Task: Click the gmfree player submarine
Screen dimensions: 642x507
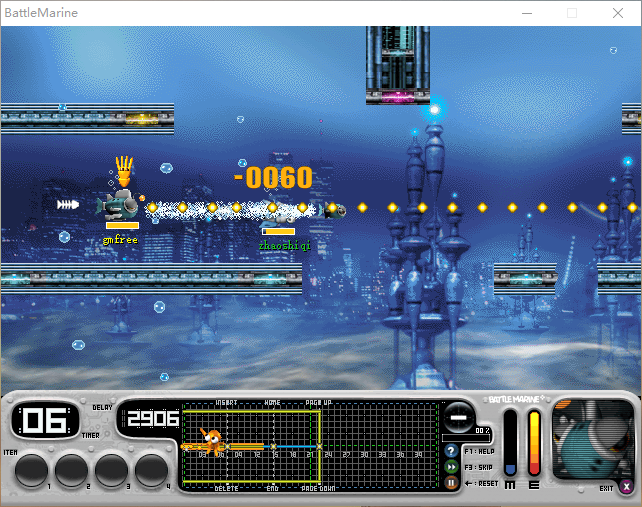Action: point(123,204)
